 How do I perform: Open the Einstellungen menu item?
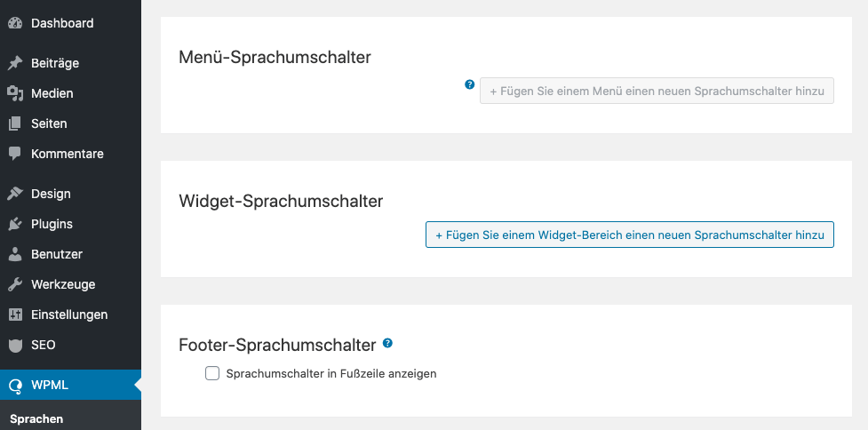[x=69, y=315]
